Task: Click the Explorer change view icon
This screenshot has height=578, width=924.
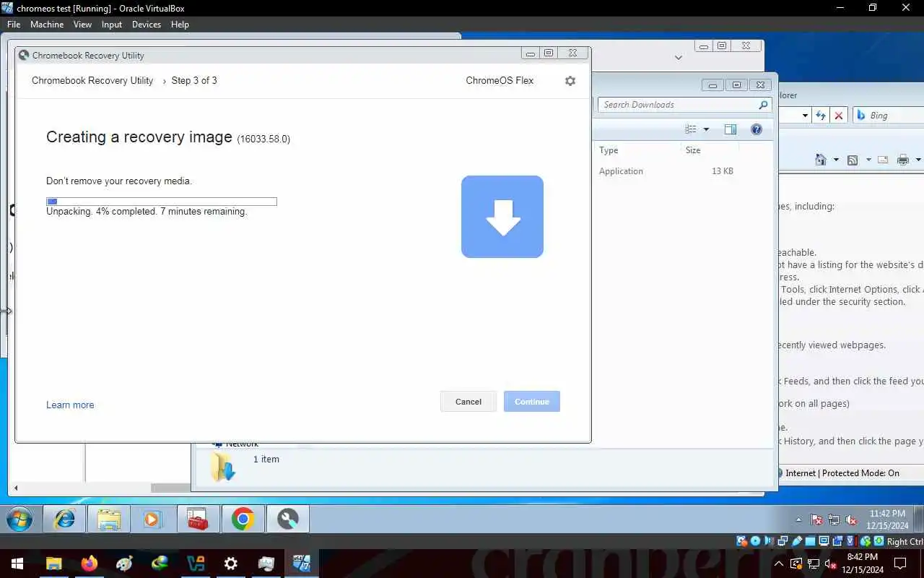Action: 691,129
